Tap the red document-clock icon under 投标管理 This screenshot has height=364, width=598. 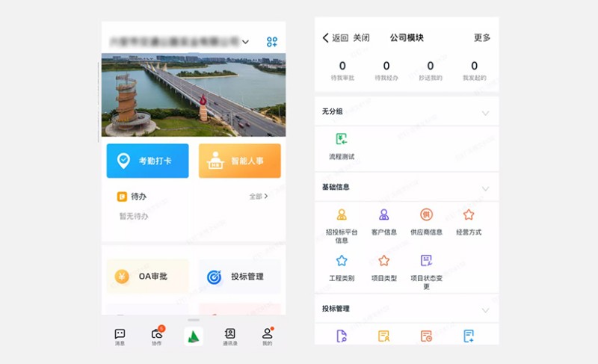click(x=426, y=336)
